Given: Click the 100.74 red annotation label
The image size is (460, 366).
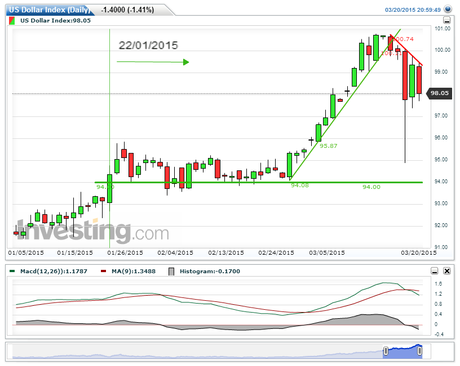Looking at the screenshot, I should (404, 39).
